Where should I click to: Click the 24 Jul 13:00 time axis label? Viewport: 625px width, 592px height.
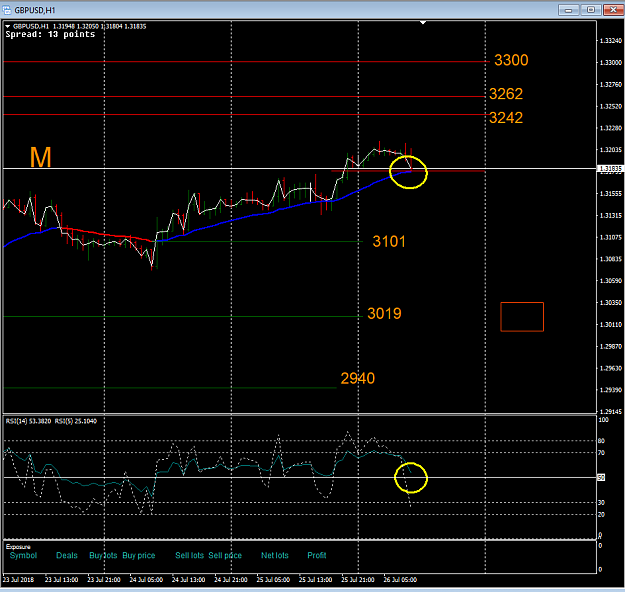pyautogui.click(x=189, y=580)
